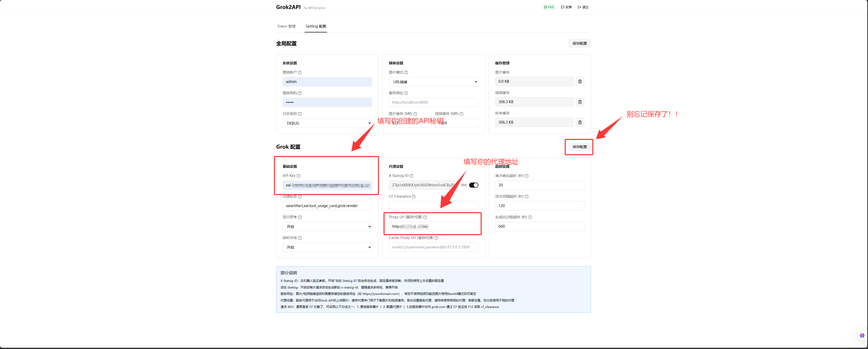Click the Cache Proxy Url input field
868x349 pixels.
tap(433, 247)
